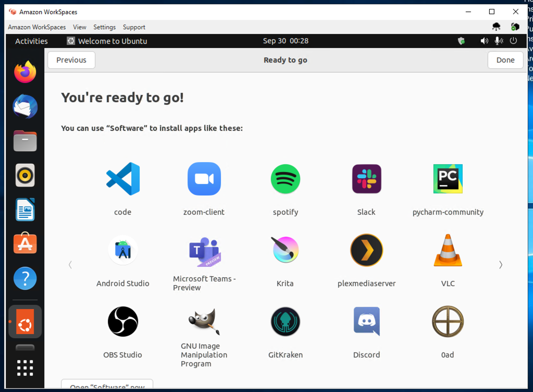Mute the microphone in the top bar
533x392 pixels.
point(498,40)
